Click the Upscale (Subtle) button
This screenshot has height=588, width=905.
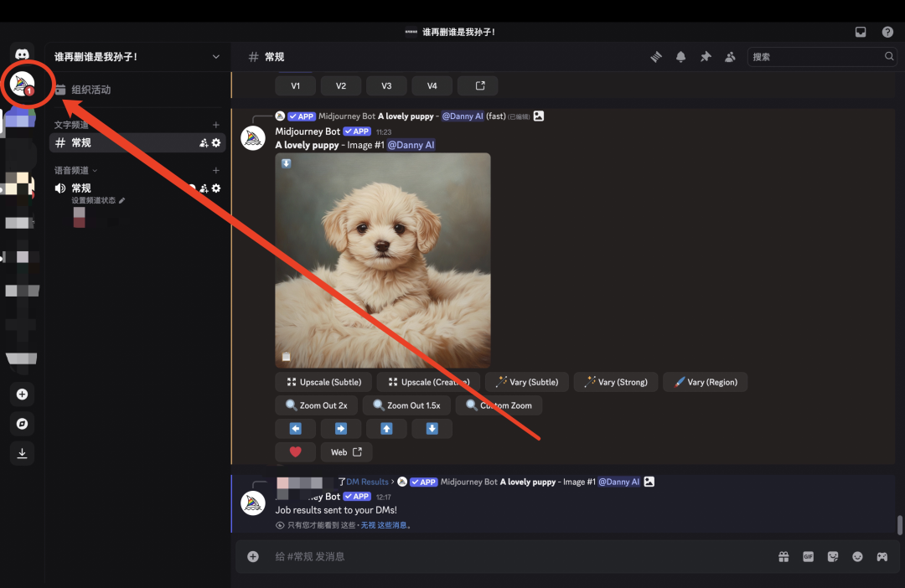pyautogui.click(x=323, y=382)
